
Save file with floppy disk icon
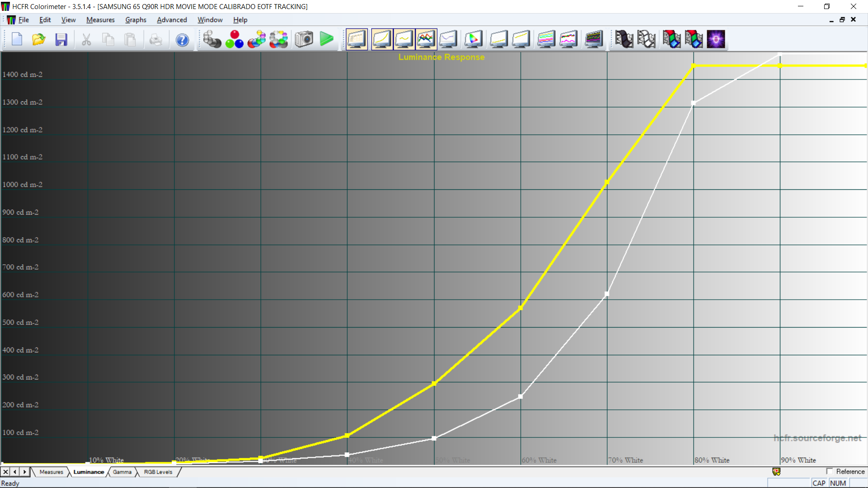pos(61,39)
